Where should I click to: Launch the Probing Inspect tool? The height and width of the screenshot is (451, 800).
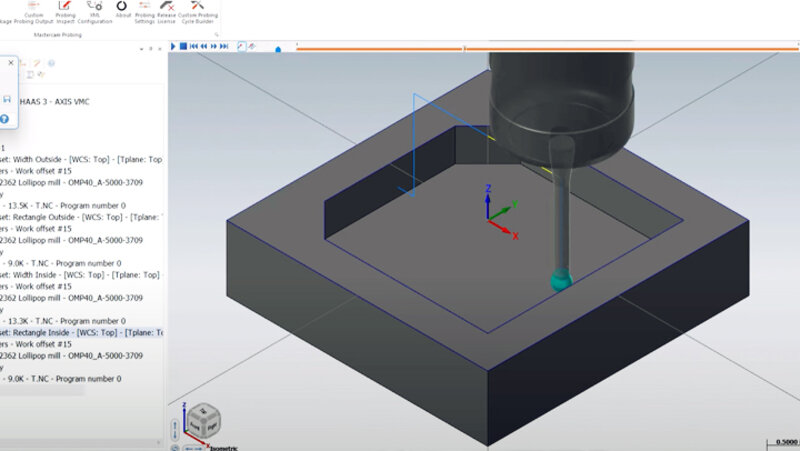click(x=65, y=11)
